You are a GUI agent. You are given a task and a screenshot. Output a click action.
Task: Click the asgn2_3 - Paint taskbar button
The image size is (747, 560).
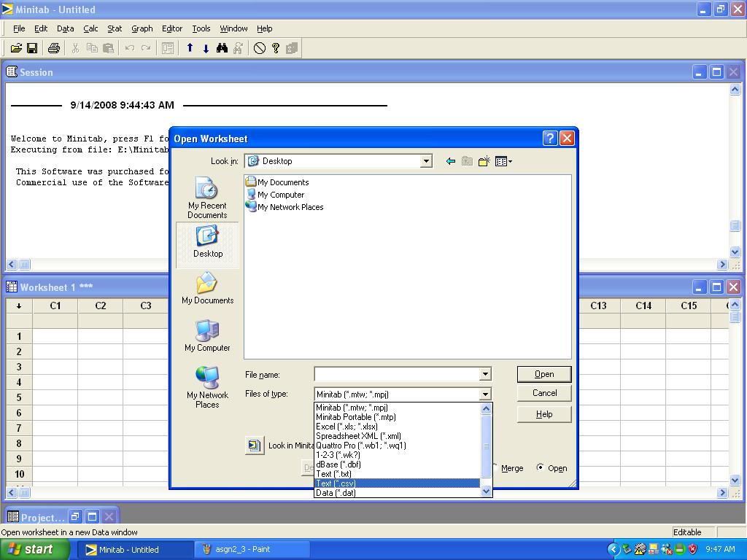[242, 550]
